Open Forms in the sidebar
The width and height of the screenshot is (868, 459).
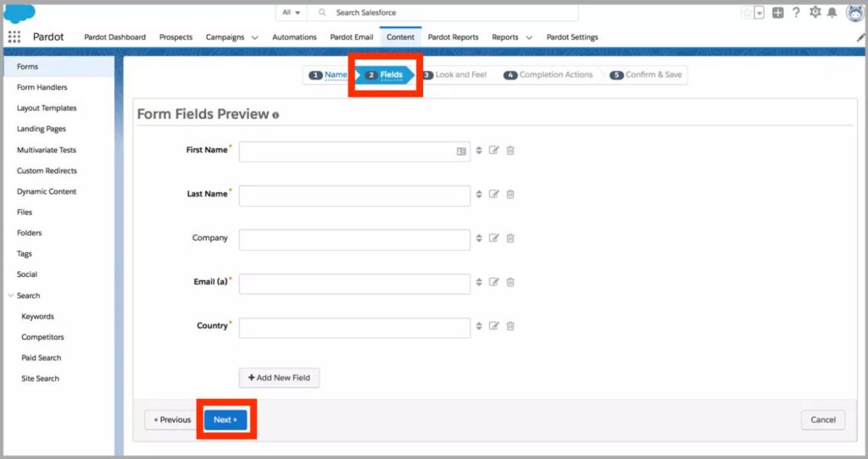point(59,66)
